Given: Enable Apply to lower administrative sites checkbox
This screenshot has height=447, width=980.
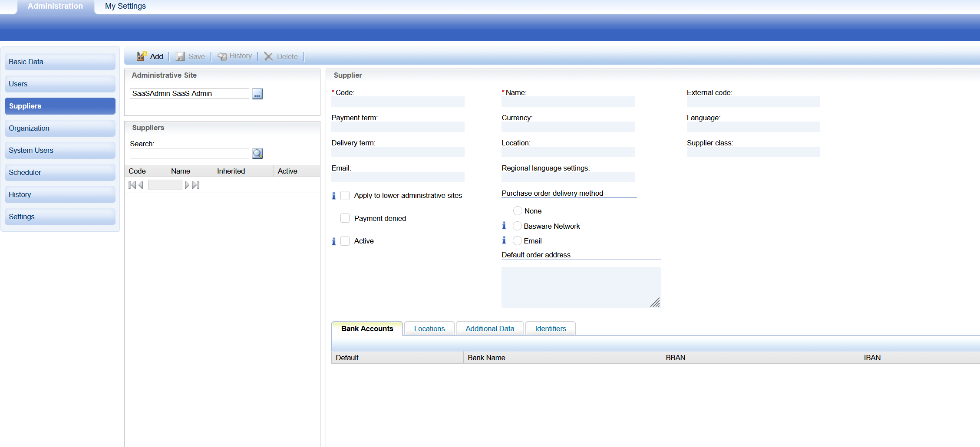Looking at the screenshot, I should 345,196.
